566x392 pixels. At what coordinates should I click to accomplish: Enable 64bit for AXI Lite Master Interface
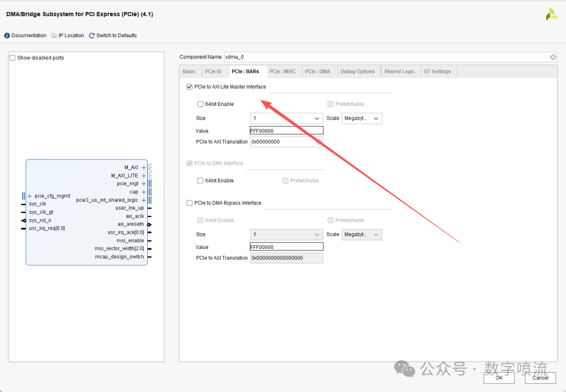pyautogui.click(x=200, y=104)
